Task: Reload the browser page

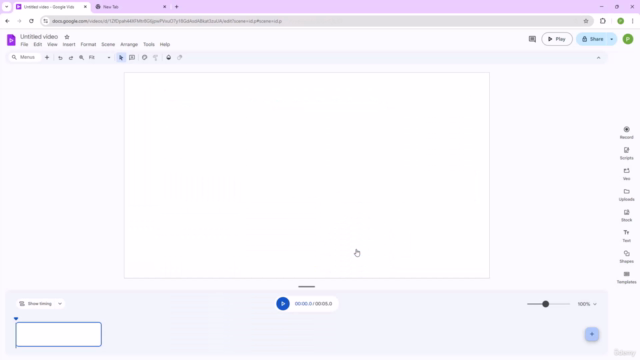Action: point(31,21)
